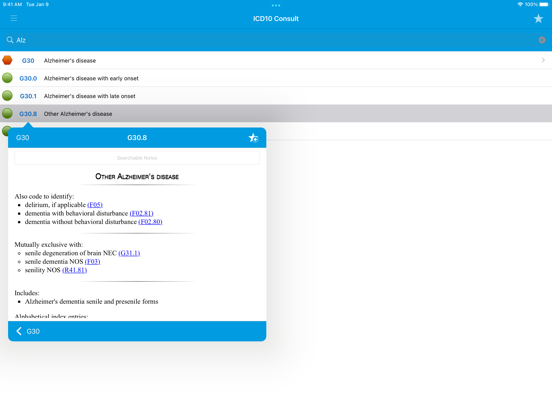The image size is (552, 414).
Task: Open code G30.0 in the list
Action: coord(28,78)
